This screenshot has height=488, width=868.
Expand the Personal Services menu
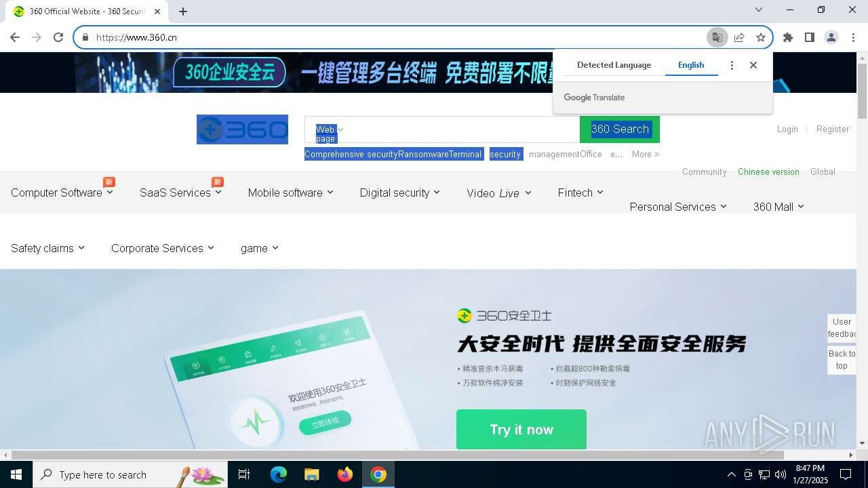(x=678, y=207)
